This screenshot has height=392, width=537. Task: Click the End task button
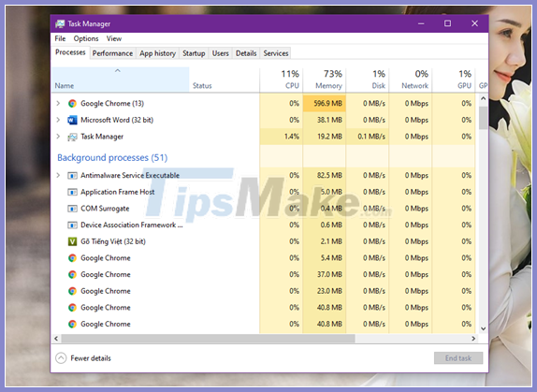(x=458, y=358)
